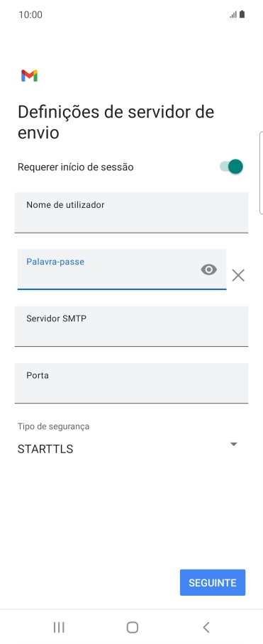Show password with the eye icon
The width and height of the screenshot is (263, 644).
click(209, 270)
